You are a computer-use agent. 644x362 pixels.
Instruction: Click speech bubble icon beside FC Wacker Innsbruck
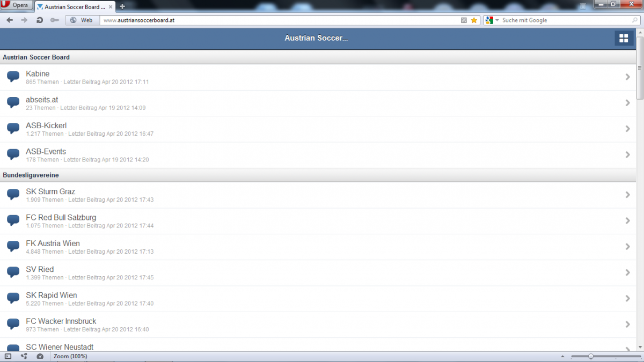[13, 324]
